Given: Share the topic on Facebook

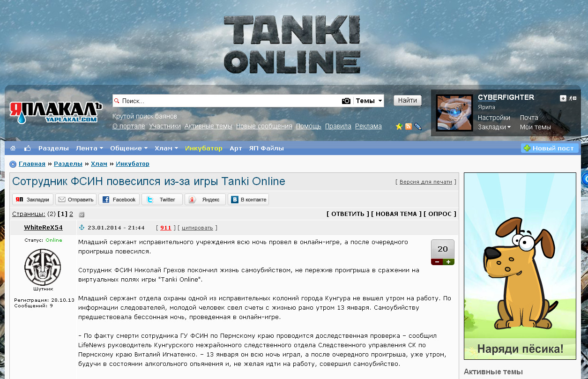Looking at the screenshot, I should tap(119, 200).
